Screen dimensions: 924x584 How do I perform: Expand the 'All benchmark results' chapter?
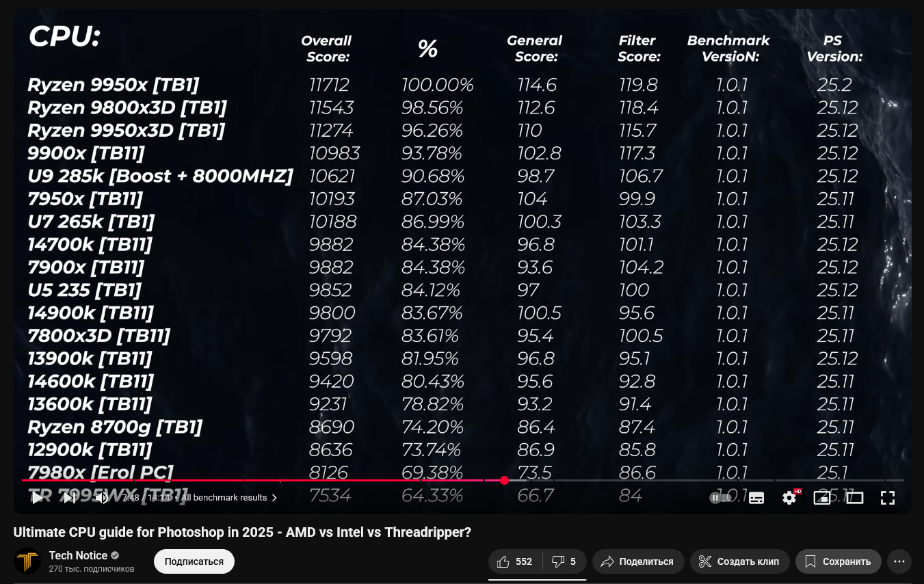[x=228, y=498]
